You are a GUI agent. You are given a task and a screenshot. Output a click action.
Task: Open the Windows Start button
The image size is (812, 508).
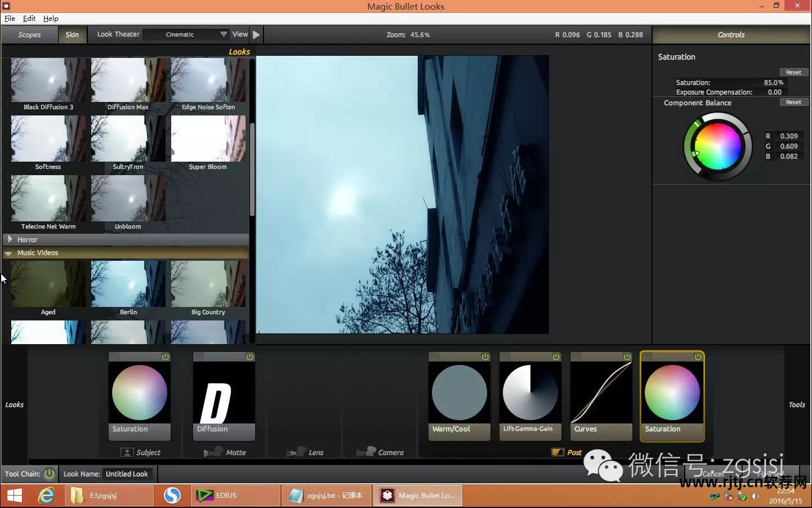pyautogui.click(x=15, y=496)
